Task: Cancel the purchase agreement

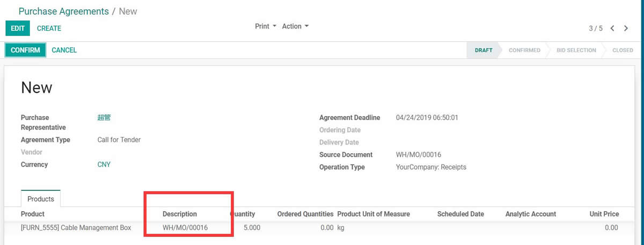Action: pyautogui.click(x=64, y=50)
